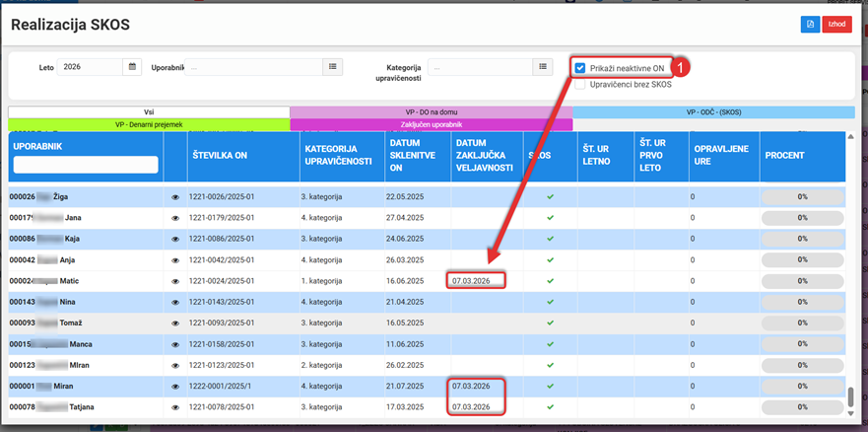Select the Vsi filter tab
This screenshot has height=432, width=868.
point(149,111)
